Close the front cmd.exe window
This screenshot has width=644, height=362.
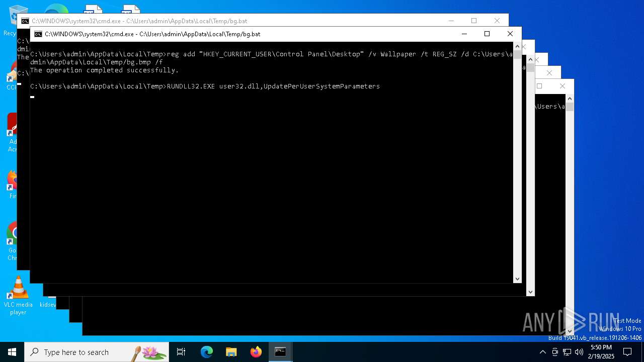pyautogui.click(x=510, y=34)
